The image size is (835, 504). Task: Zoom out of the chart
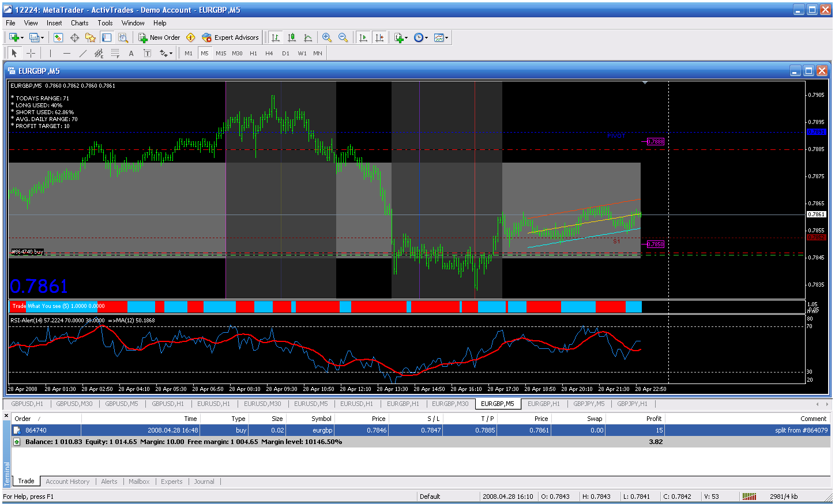coord(343,37)
